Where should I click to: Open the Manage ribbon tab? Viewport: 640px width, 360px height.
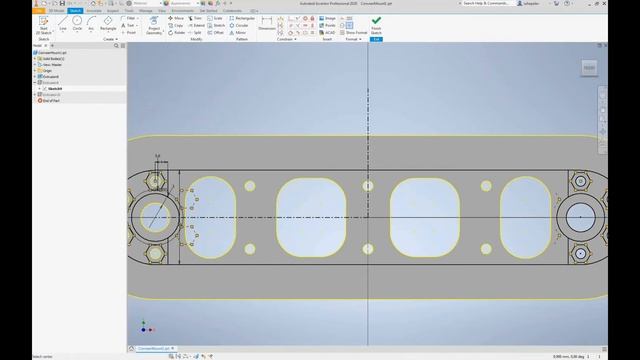coord(146,11)
